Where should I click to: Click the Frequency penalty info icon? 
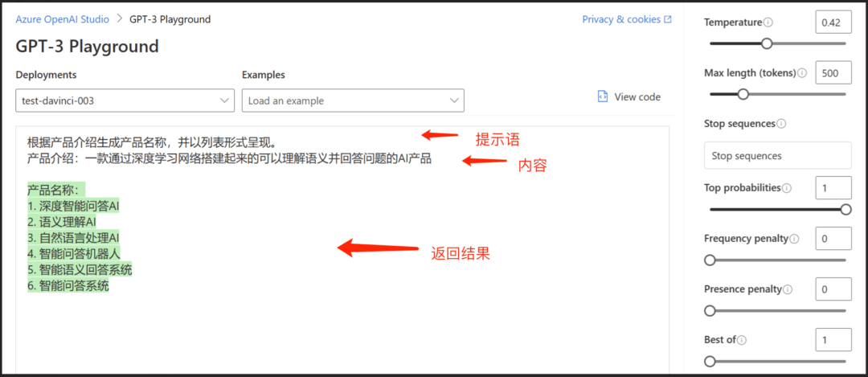(x=794, y=239)
